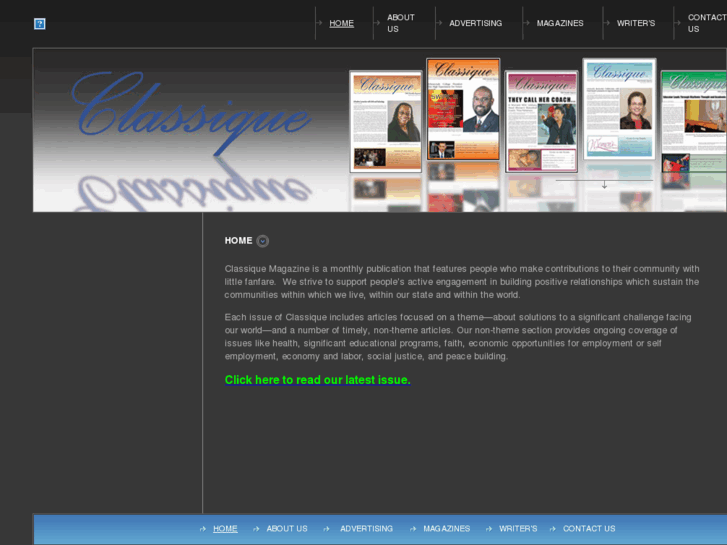Open the HOME link in the footer bar

coord(225,529)
